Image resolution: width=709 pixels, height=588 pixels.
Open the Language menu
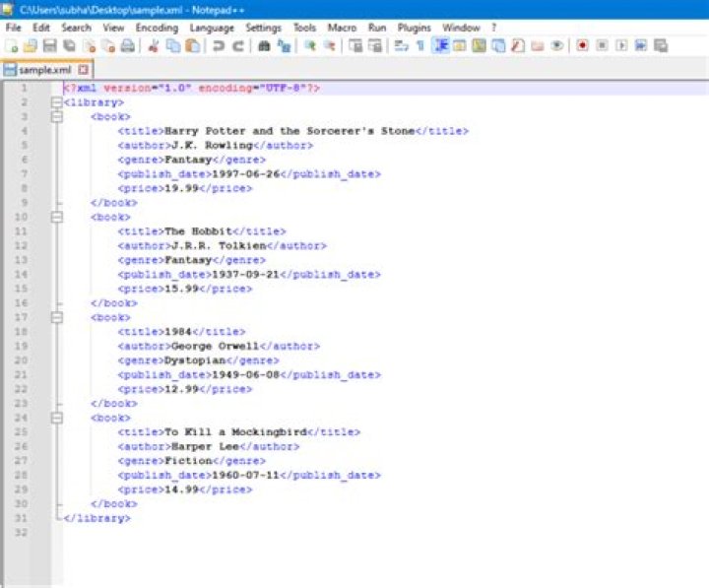[x=212, y=28]
